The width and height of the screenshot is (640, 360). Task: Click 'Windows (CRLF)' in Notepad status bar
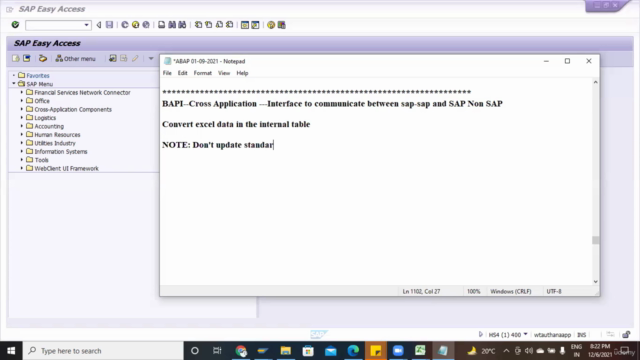point(511,291)
